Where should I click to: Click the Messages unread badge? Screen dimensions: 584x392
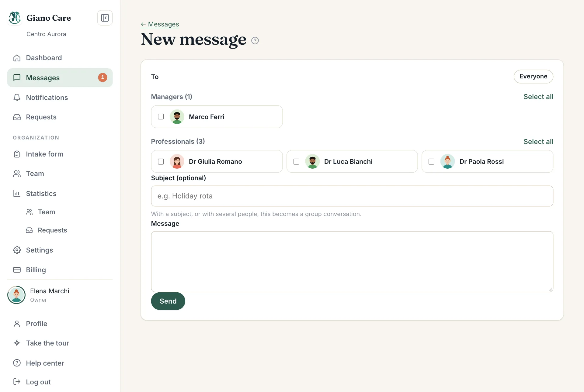[x=103, y=77]
